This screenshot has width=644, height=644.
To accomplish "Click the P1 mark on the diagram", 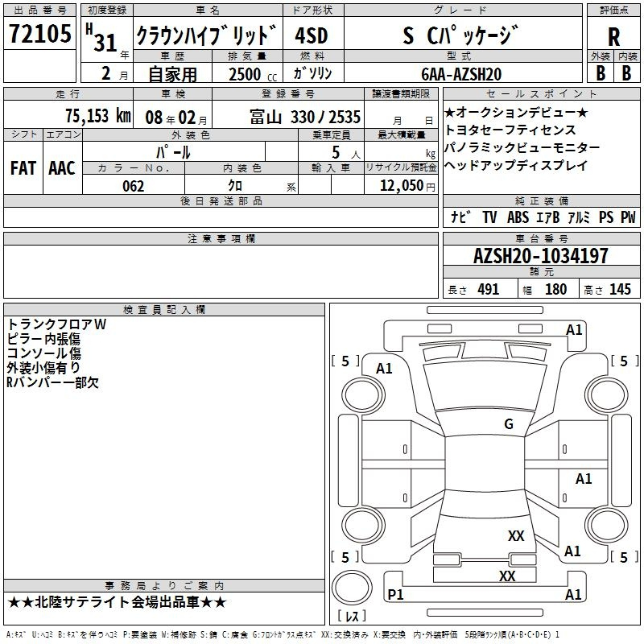I will (395, 595).
